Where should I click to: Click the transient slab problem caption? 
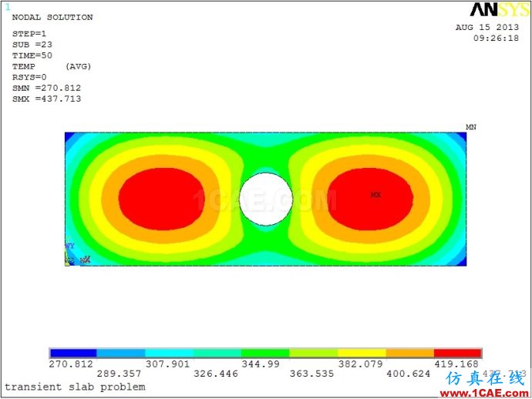click(x=75, y=387)
